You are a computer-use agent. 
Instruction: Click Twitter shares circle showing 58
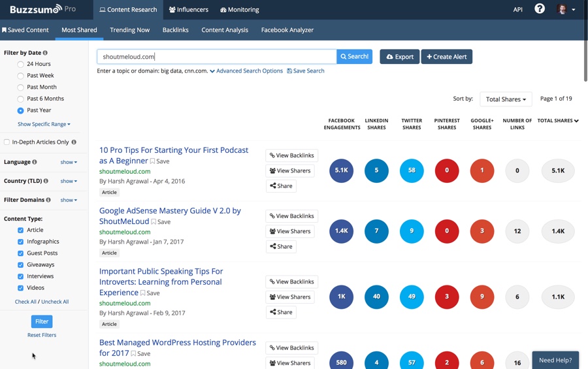pos(412,170)
